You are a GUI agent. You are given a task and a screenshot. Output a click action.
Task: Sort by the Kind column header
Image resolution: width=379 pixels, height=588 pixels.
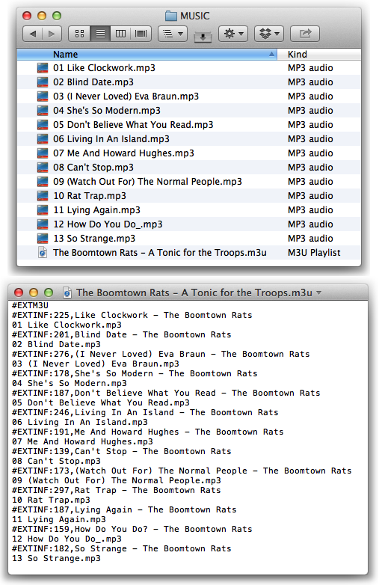(x=319, y=55)
